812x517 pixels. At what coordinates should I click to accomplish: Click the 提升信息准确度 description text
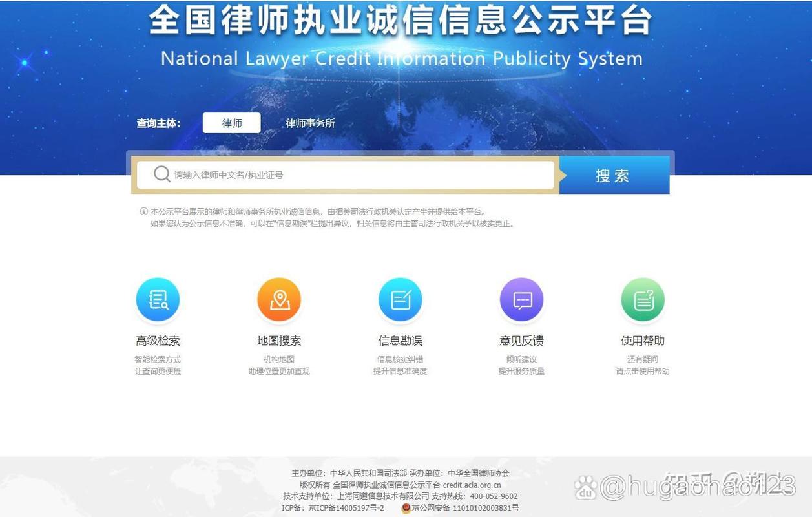[x=401, y=371]
